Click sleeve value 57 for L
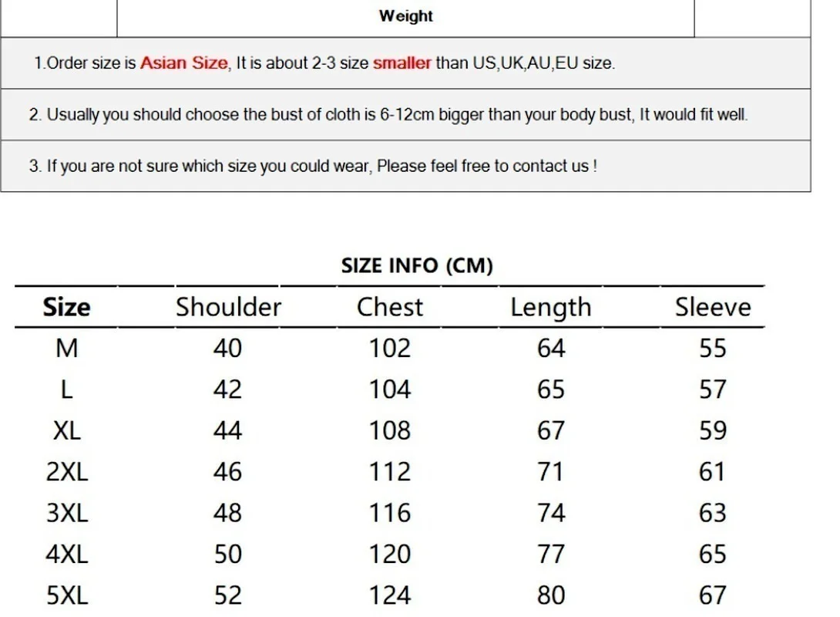Image resolution: width=840 pixels, height=617 pixels. coord(713,389)
